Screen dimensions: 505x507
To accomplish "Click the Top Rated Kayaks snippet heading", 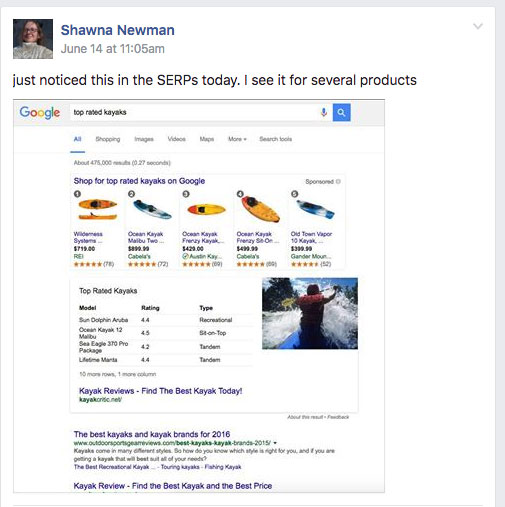I will pyautogui.click(x=108, y=291).
